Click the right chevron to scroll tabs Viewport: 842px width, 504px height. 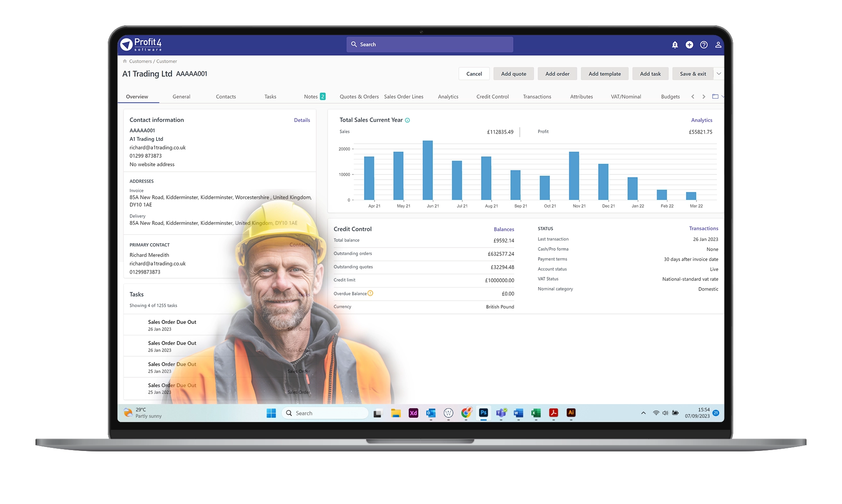[704, 96]
